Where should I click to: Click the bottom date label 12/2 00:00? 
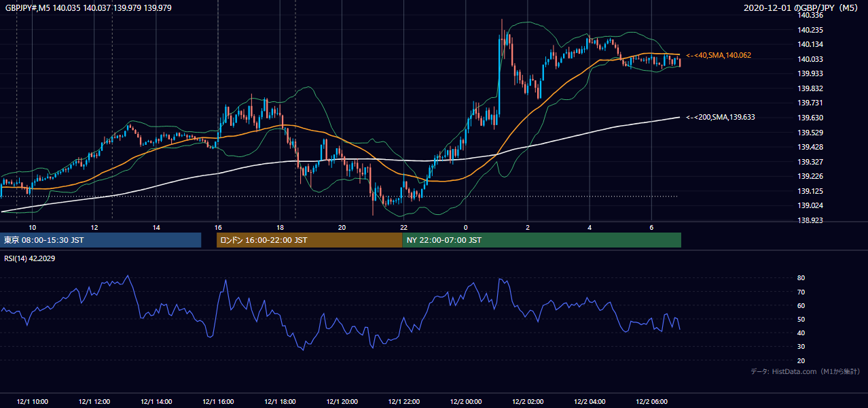466,401
